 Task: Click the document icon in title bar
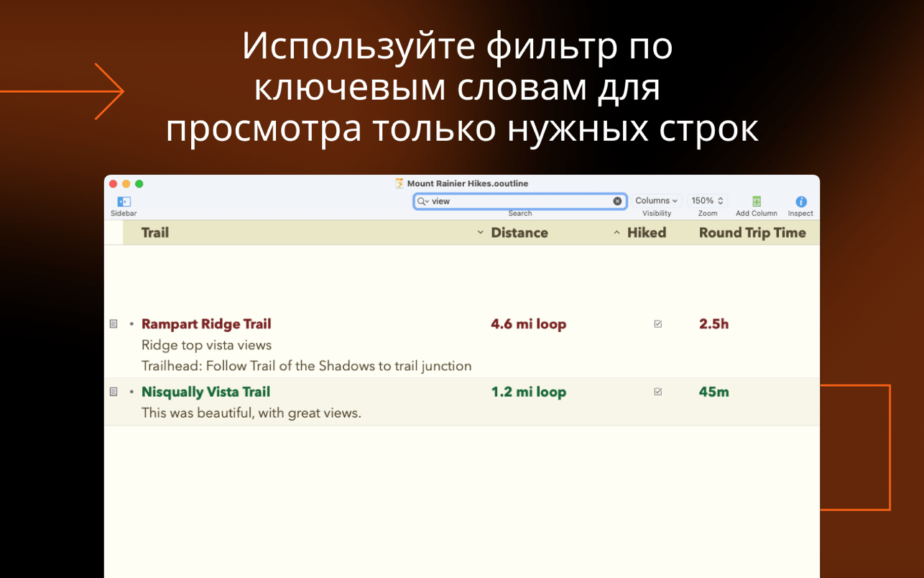point(399,184)
